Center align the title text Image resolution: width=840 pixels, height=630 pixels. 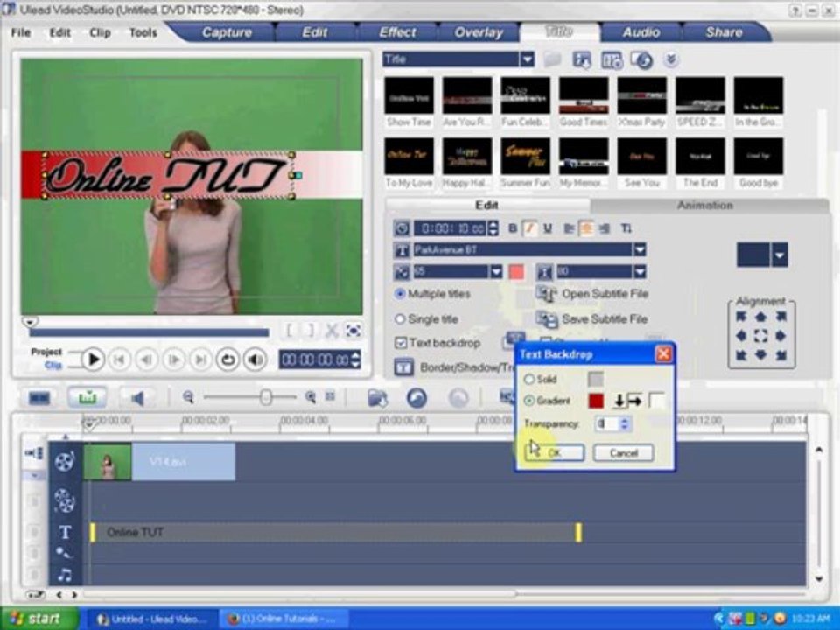(x=586, y=228)
